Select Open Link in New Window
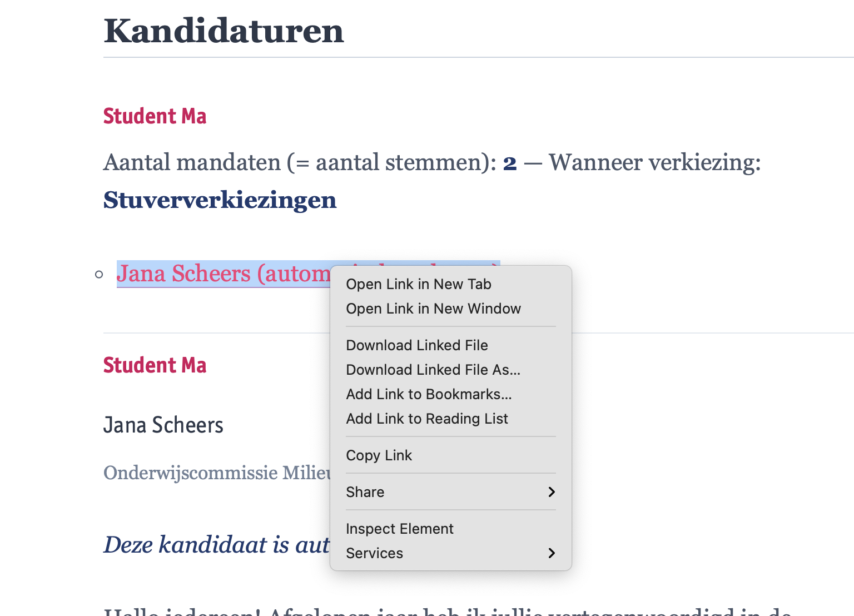The image size is (854, 616). [x=433, y=309]
